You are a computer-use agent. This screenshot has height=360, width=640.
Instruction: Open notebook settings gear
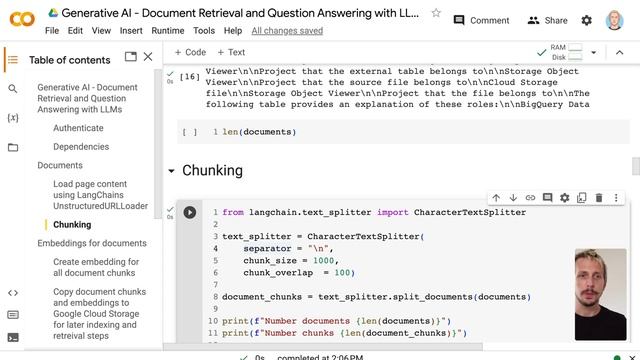[x=587, y=20]
